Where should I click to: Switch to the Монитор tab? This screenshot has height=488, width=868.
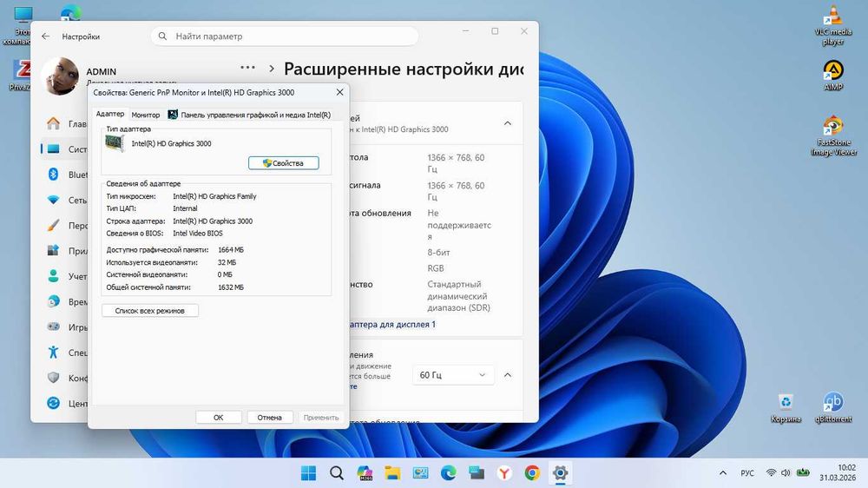click(x=146, y=115)
